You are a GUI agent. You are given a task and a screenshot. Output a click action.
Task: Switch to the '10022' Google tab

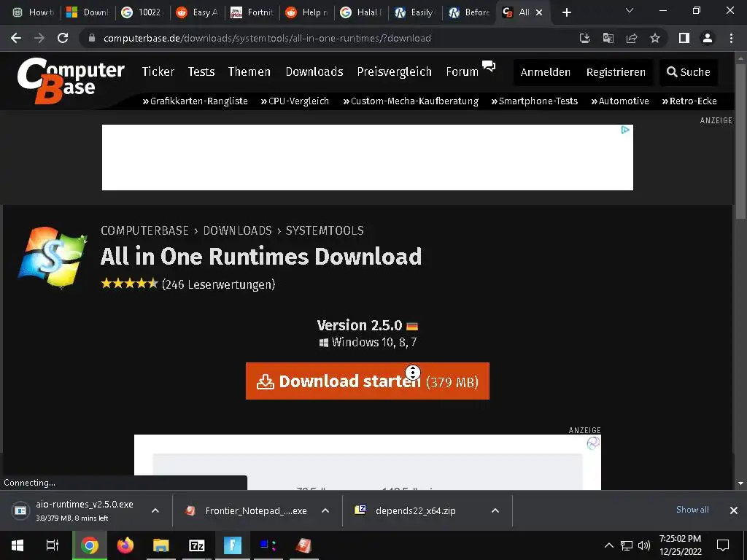142,12
